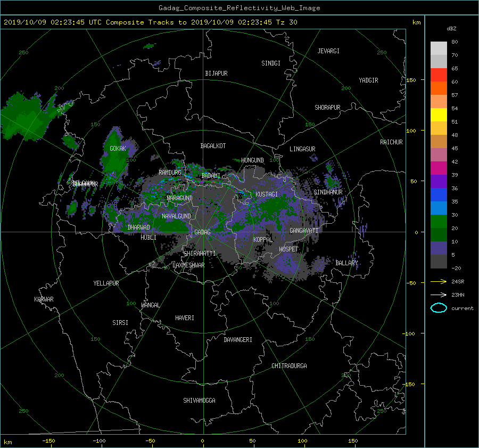The width and height of the screenshot is (479, 448).
Task: Click the SINDHANUR label
Action: (x=328, y=192)
